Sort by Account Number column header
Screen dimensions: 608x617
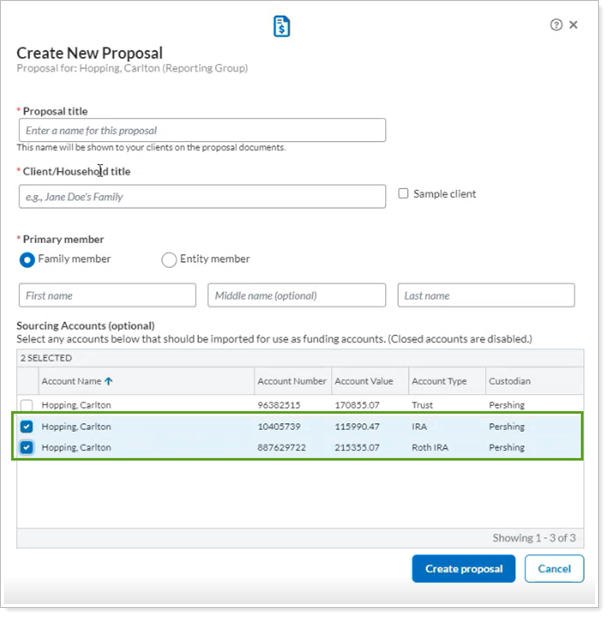(x=292, y=381)
